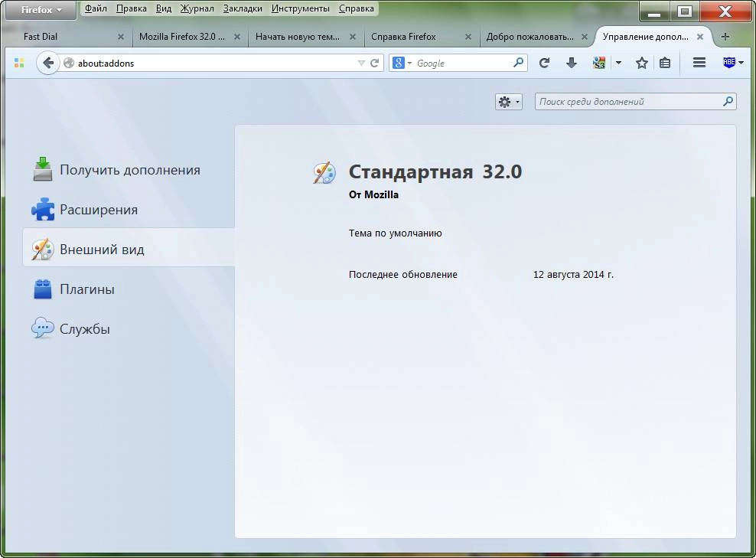Click the toolbar reload button
This screenshot has height=558, width=756.
544,63
